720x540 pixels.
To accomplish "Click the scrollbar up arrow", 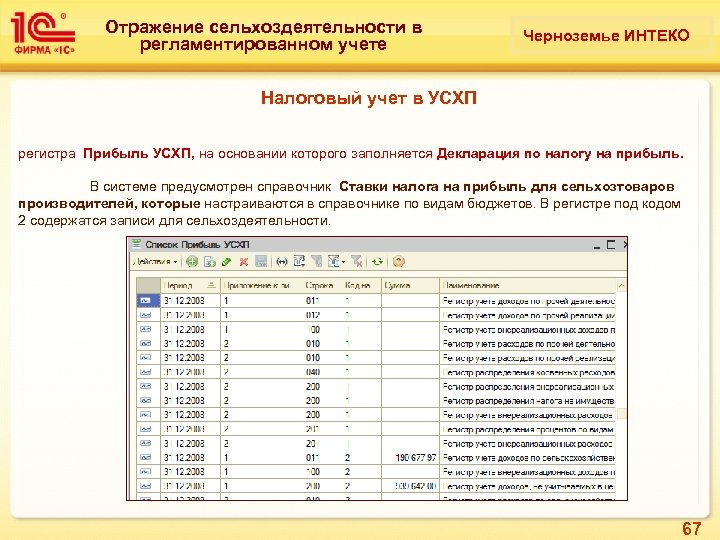I will [x=621, y=286].
